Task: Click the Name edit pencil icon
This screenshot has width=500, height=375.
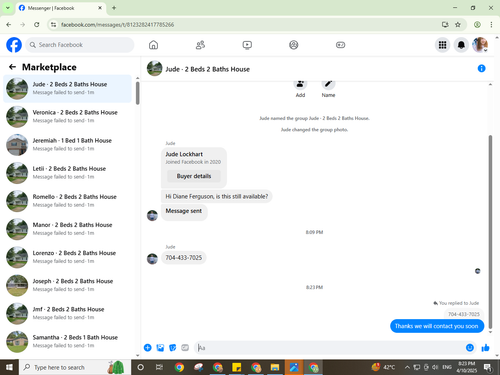Action: [328, 84]
